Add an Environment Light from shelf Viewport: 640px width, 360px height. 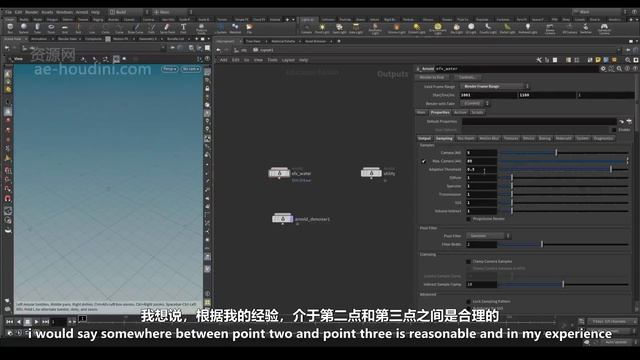click(438, 28)
